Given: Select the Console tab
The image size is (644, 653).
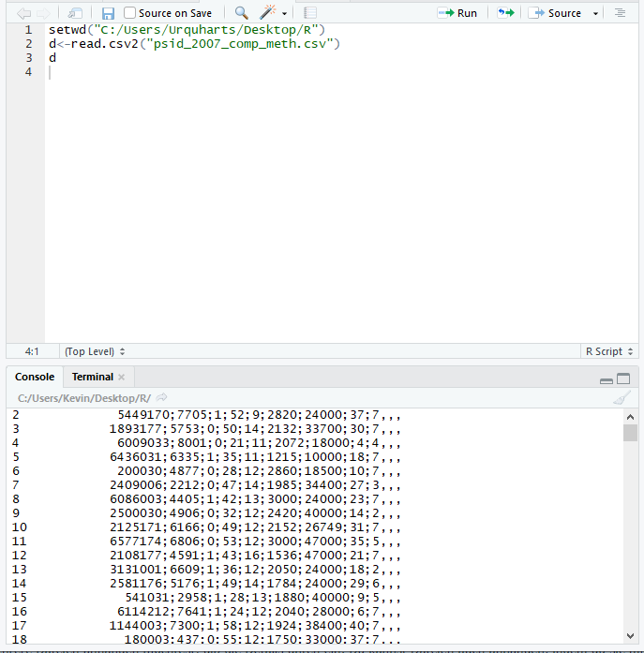Looking at the screenshot, I should (x=35, y=377).
